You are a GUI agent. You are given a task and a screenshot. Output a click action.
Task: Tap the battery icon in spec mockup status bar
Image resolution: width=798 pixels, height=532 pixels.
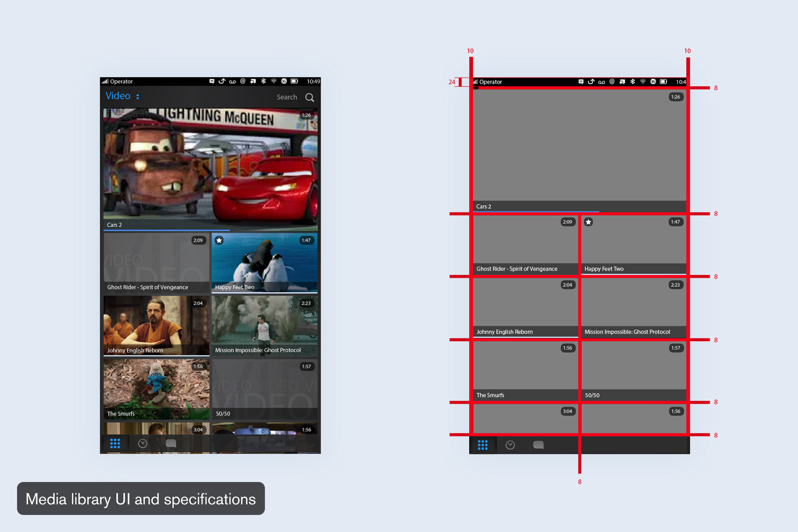[664, 82]
